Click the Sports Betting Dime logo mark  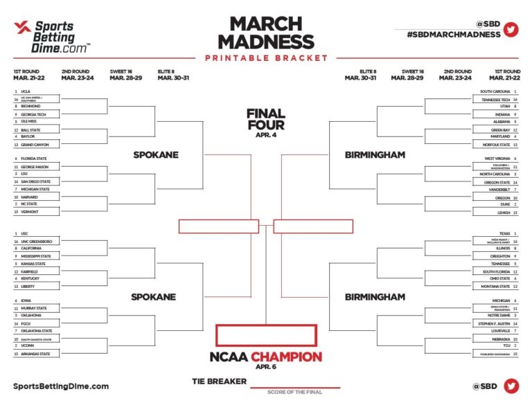pyautogui.click(x=22, y=29)
